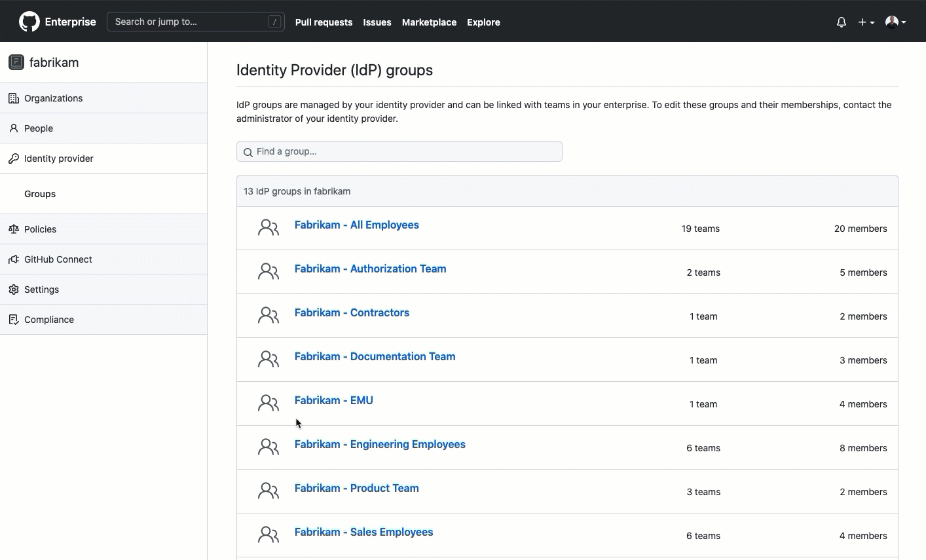926x560 pixels.
Task: Open the Fabrikam - Engineering Employees group
Action: coord(380,444)
